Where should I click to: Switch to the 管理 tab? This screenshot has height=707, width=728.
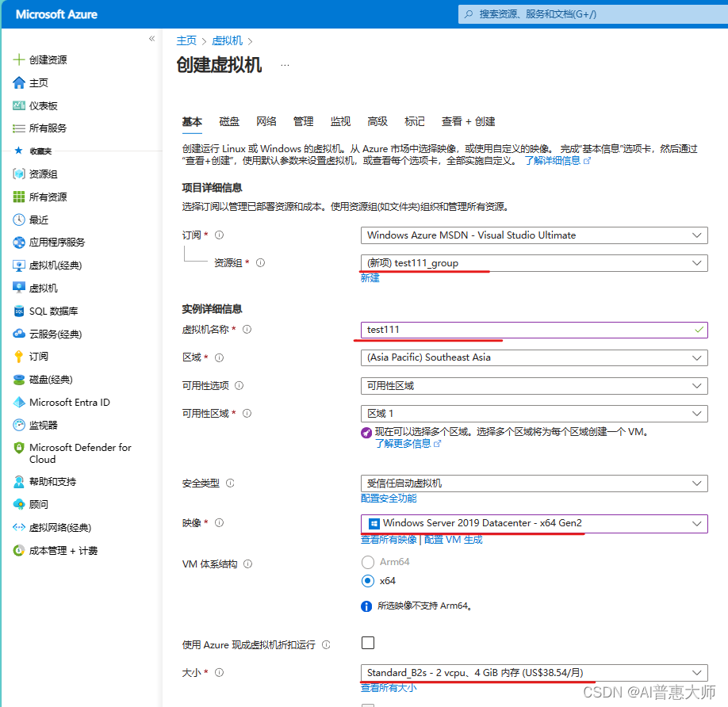[303, 121]
